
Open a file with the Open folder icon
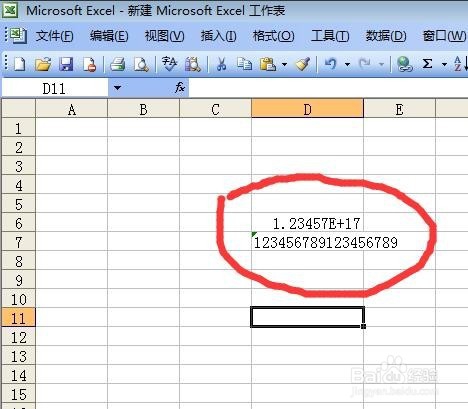(43, 64)
